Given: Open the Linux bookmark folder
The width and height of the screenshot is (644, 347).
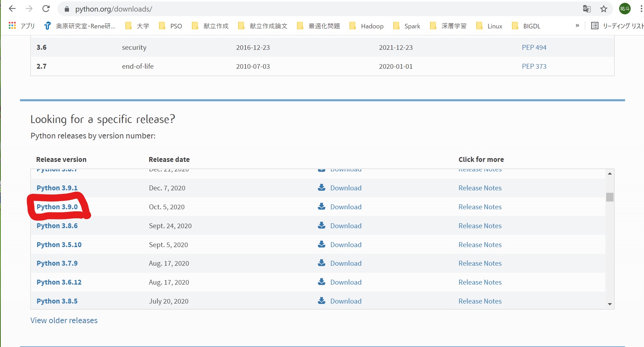Looking at the screenshot, I should [489, 26].
